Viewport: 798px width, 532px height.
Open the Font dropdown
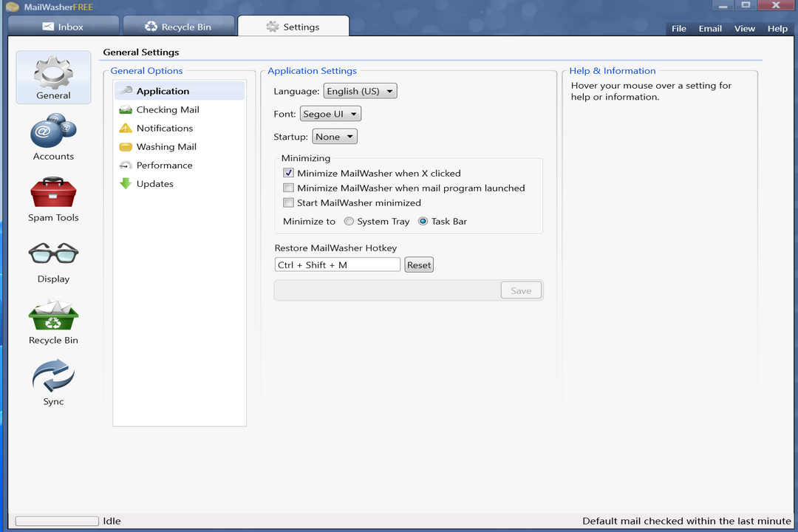(x=329, y=114)
